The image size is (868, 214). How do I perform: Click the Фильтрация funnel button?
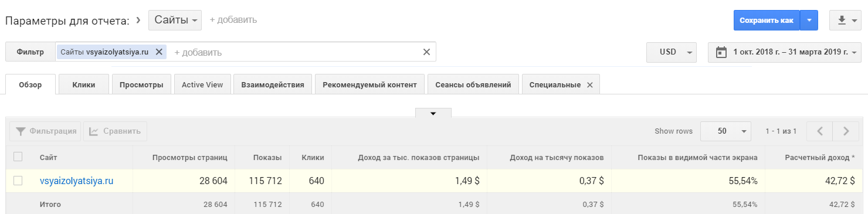pos(45,131)
